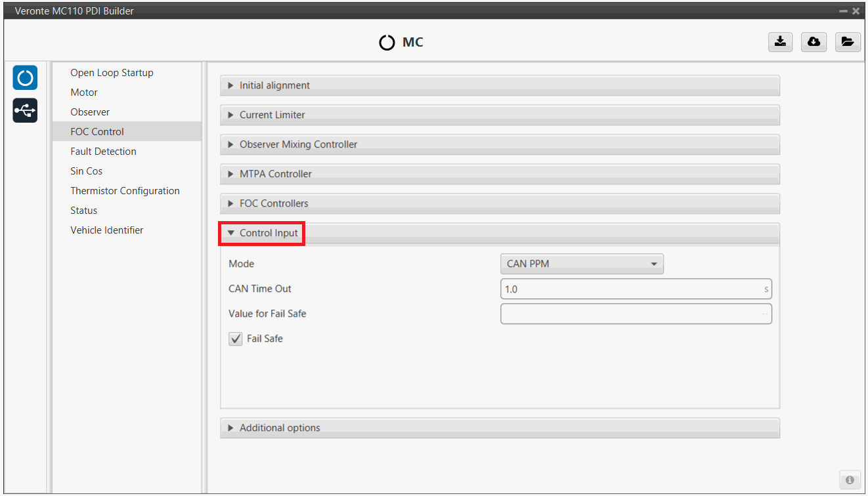
Task: Expand the Current Limiter section
Action: (272, 115)
